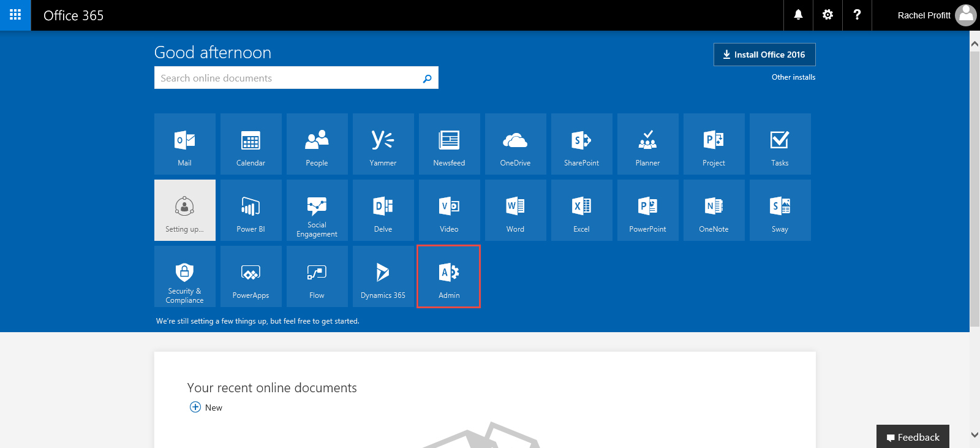Screen dimensions: 980x448
Task: Open the Social Engagement tile
Action: coord(317,210)
